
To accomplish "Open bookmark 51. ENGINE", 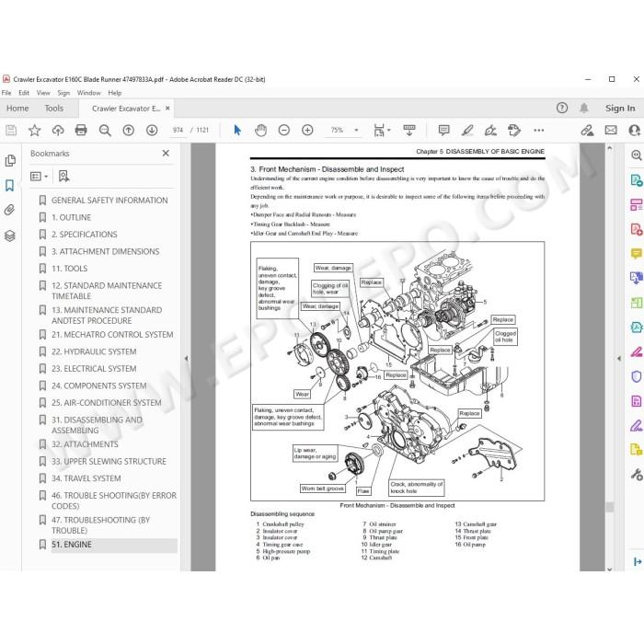I will (x=72, y=545).
